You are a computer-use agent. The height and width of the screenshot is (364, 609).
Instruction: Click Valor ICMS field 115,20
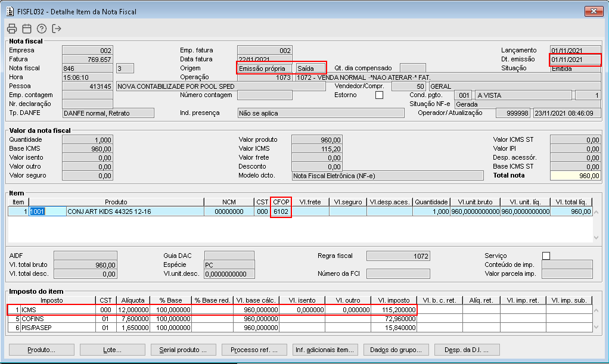coord(316,149)
